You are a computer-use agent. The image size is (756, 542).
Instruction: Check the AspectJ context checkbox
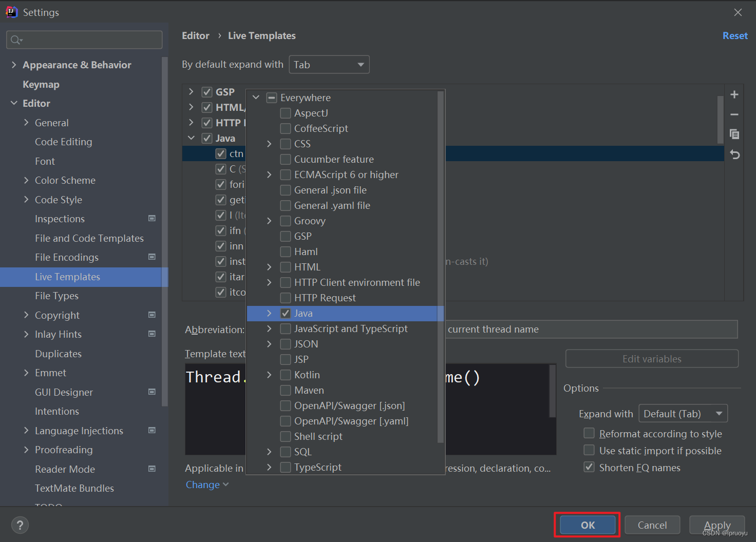pyautogui.click(x=286, y=113)
